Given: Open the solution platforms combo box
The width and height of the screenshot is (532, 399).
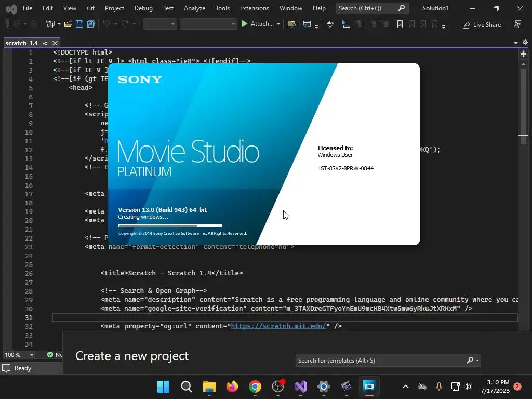Looking at the screenshot, I should point(208,24).
